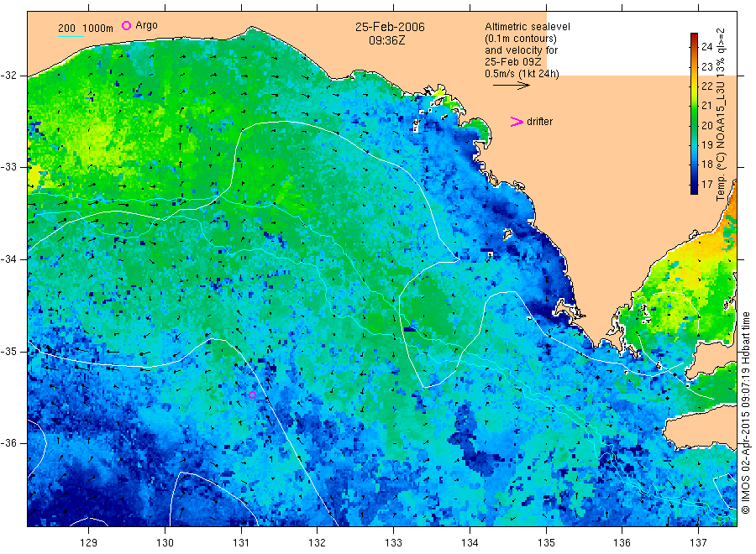The height and width of the screenshot is (554, 756).
Task: Click the '25-Feb 09Z' velocity date text
Action: coord(512,62)
